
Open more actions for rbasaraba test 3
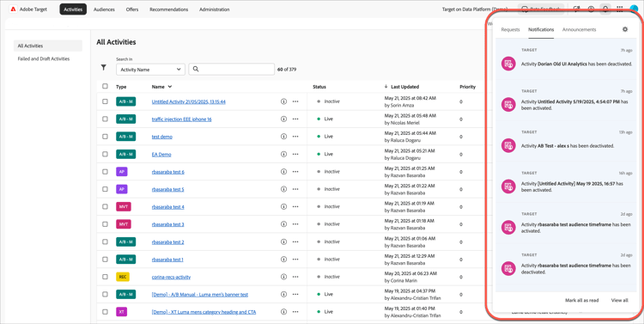coord(295,224)
